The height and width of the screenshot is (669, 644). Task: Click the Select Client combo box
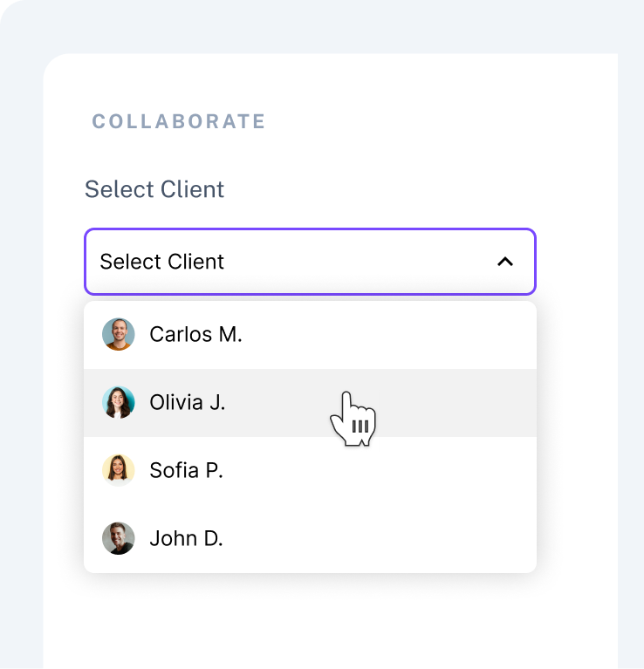click(x=310, y=262)
